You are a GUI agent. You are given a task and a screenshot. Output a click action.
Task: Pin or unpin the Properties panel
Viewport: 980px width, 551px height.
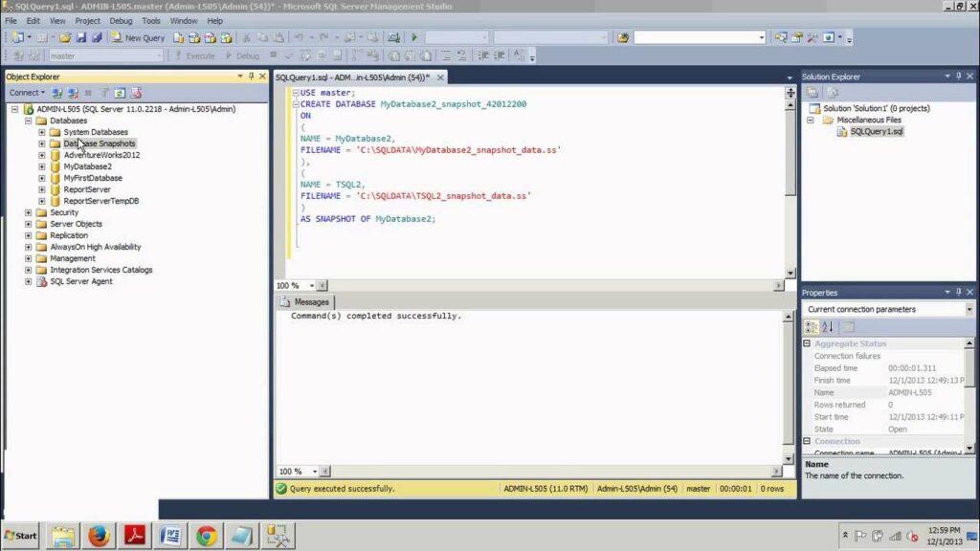958,293
